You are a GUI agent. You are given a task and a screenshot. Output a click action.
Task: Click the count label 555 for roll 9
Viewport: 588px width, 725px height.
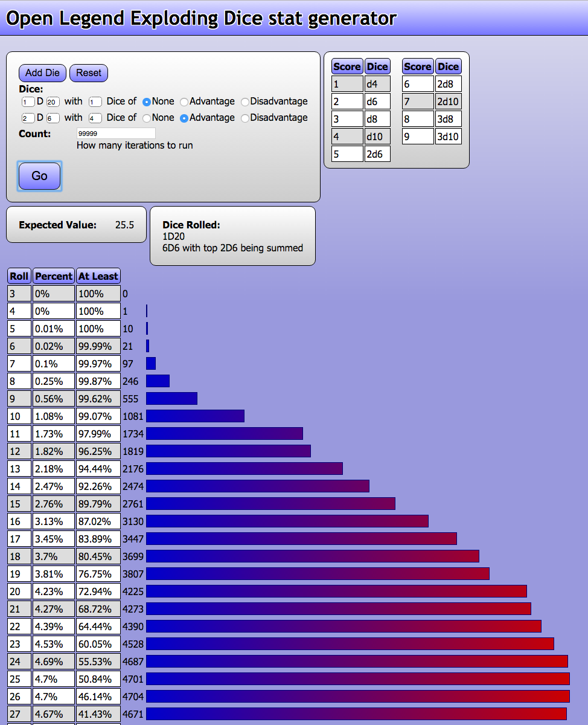[x=130, y=399]
